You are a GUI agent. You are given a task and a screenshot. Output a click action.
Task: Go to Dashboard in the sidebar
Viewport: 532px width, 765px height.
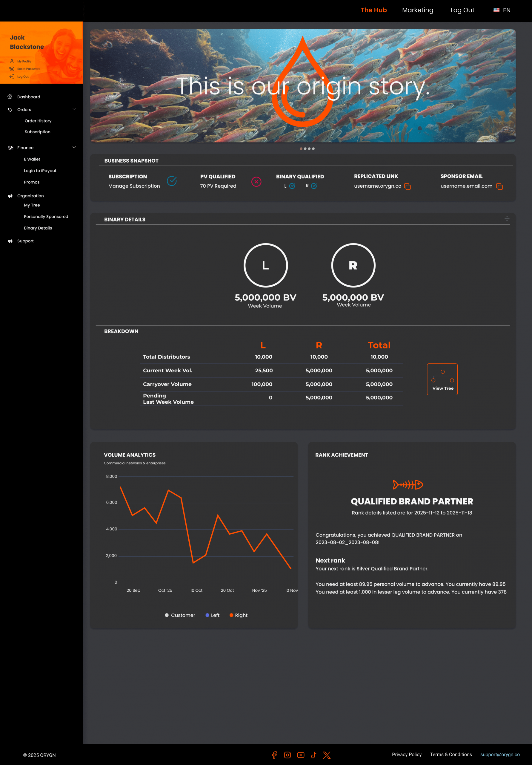29,97
